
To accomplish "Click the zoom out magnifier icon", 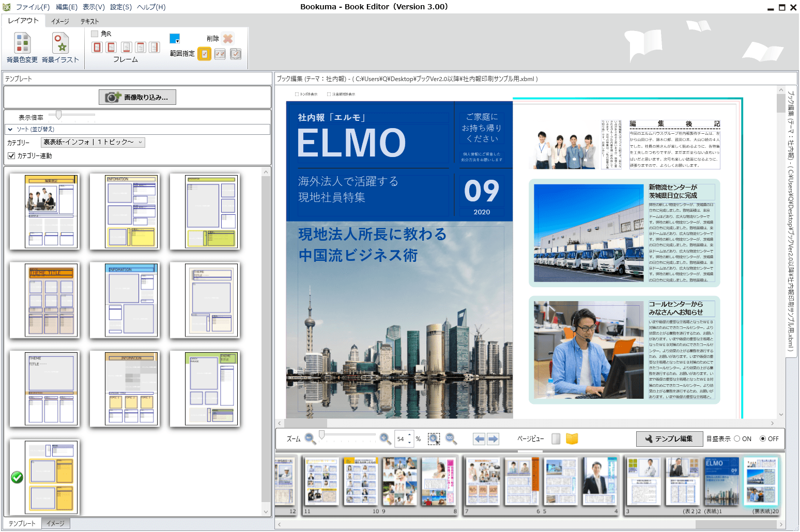I will point(310,439).
